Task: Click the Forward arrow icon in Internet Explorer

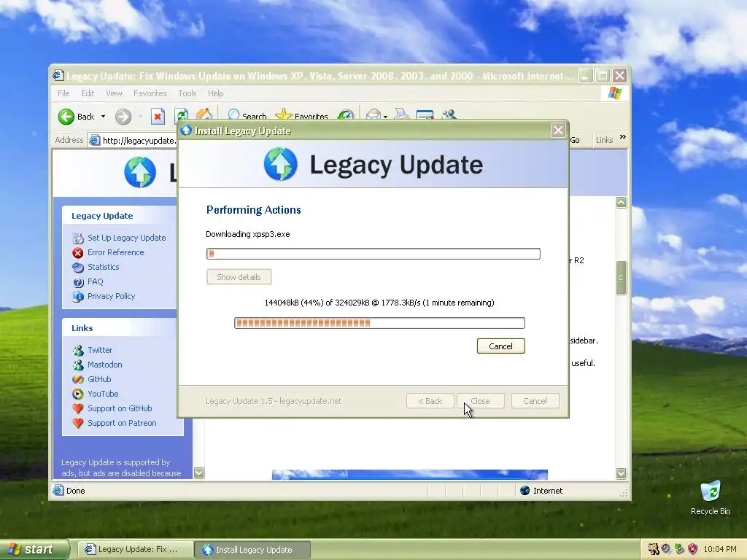Action: pyautogui.click(x=123, y=116)
